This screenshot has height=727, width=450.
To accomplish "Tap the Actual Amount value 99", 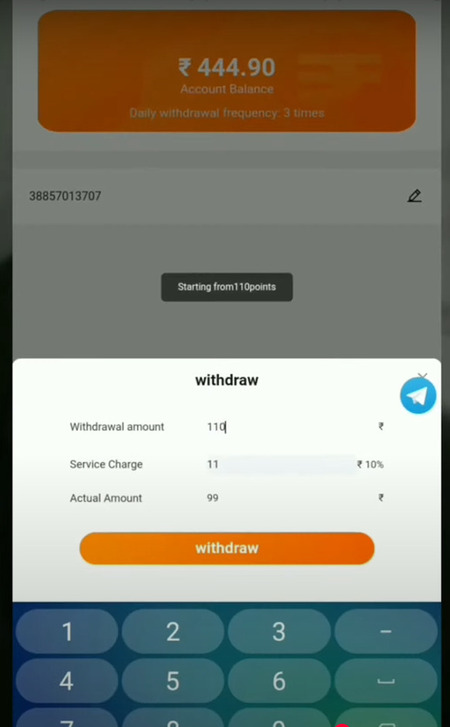I will 213,498.
